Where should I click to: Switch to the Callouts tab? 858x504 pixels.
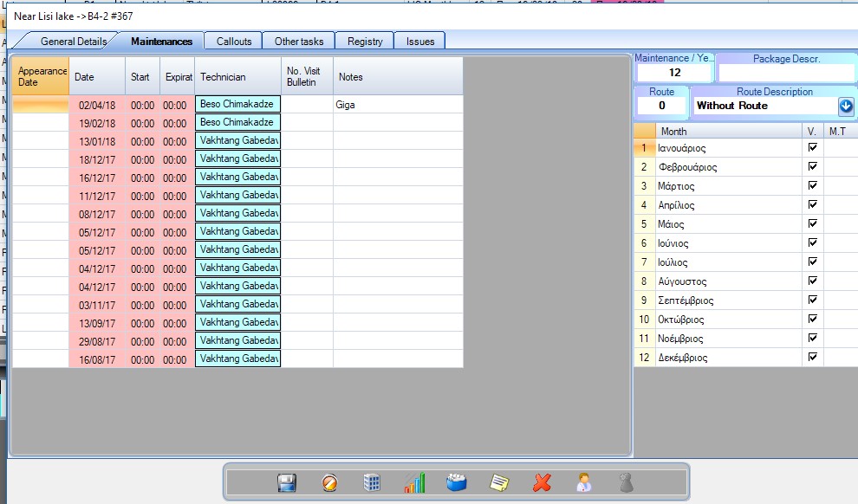[234, 42]
